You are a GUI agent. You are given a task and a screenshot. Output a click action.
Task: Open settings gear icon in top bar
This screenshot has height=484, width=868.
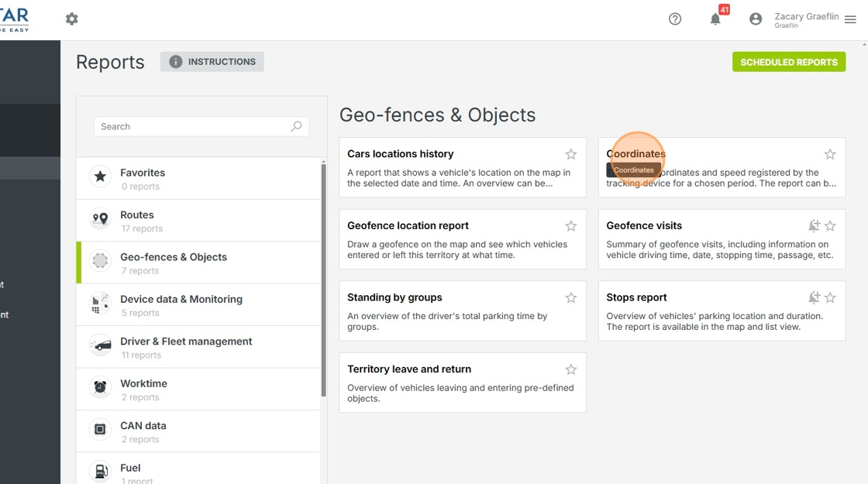72,19
